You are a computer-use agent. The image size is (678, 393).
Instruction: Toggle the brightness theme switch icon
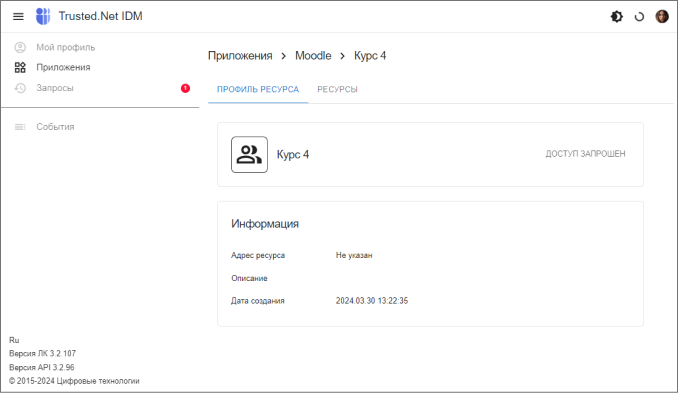point(617,16)
